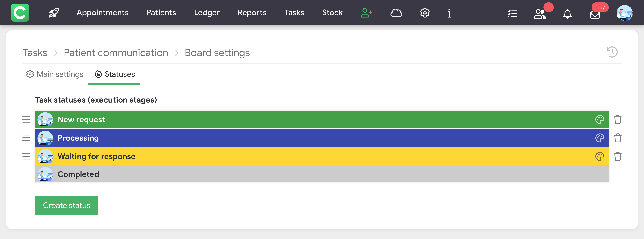The image size is (644, 239).
Task: Click the add patient icon
Action: (x=366, y=13)
